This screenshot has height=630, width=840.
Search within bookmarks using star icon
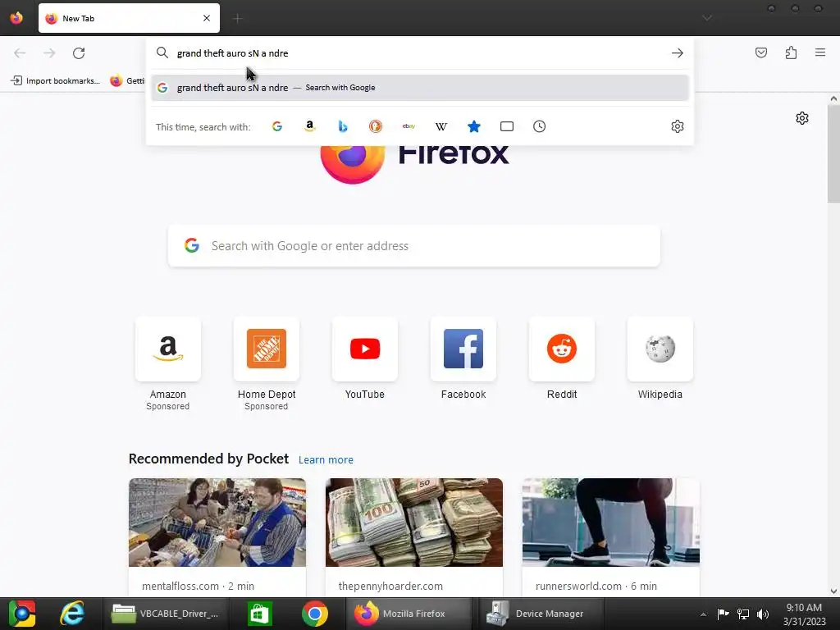474,126
